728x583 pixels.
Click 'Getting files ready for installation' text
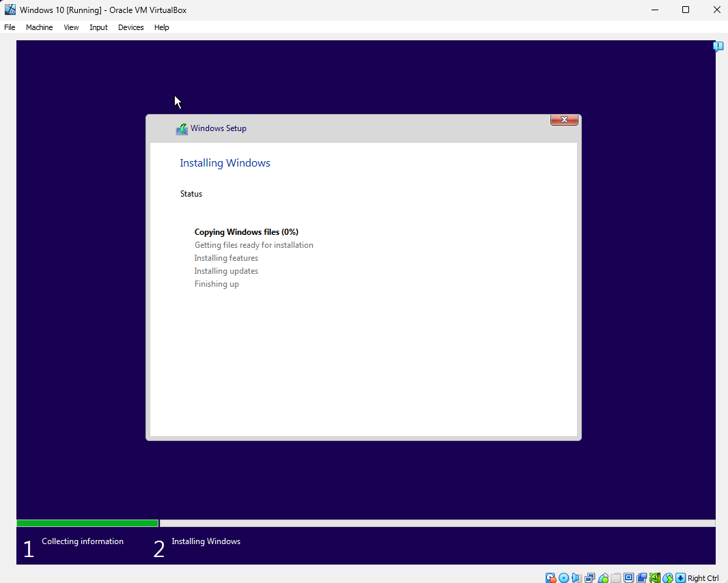(x=253, y=245)
